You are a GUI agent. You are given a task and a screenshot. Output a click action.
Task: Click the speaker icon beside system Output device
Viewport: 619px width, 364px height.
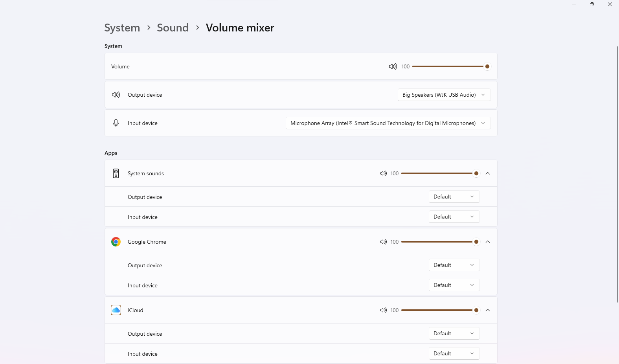click(x=116, y=95)
